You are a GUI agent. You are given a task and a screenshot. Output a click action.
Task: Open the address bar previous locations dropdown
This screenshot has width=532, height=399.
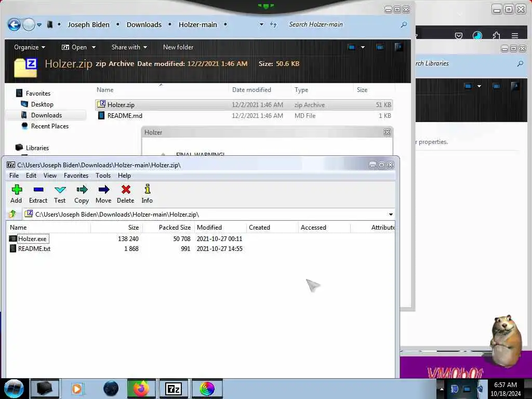[261, 24]
